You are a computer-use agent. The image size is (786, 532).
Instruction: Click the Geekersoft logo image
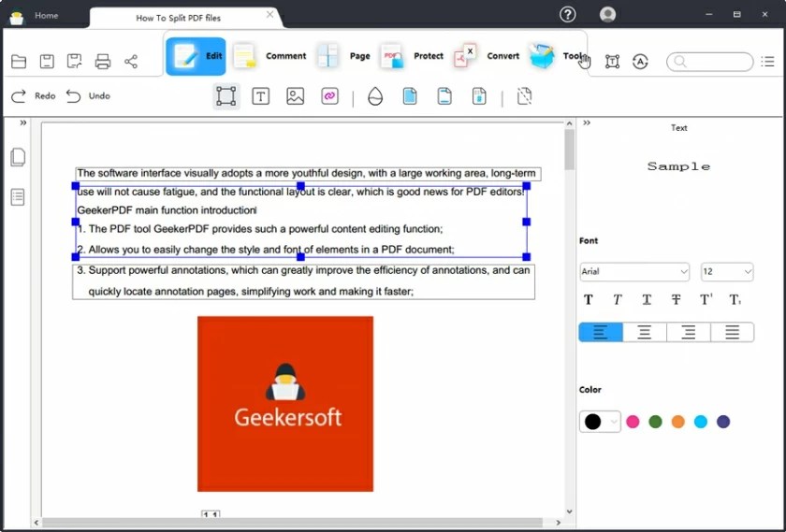tap(285, 404)
